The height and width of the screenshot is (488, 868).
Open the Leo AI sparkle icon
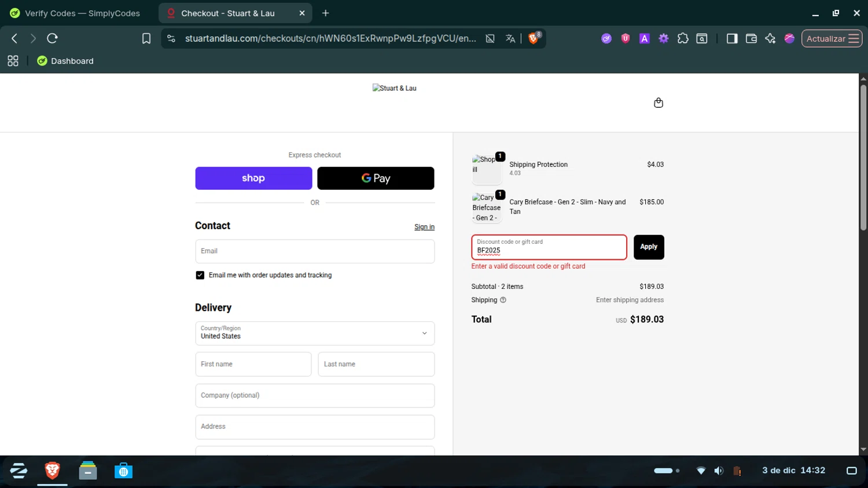pos(770,38)
